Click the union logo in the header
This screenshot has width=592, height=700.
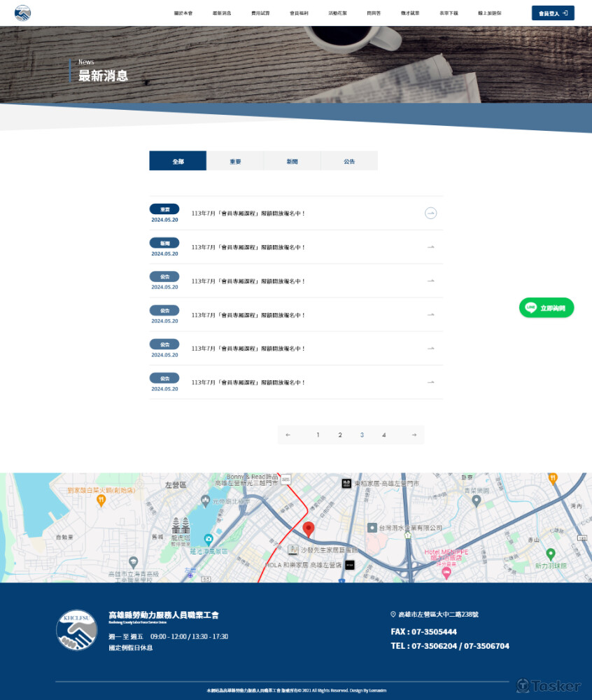coord(23,13)
